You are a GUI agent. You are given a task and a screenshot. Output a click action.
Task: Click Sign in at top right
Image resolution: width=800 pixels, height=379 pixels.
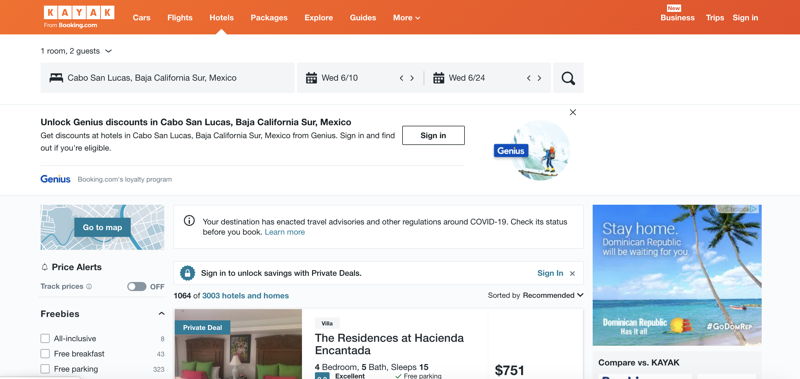point(745,18)
